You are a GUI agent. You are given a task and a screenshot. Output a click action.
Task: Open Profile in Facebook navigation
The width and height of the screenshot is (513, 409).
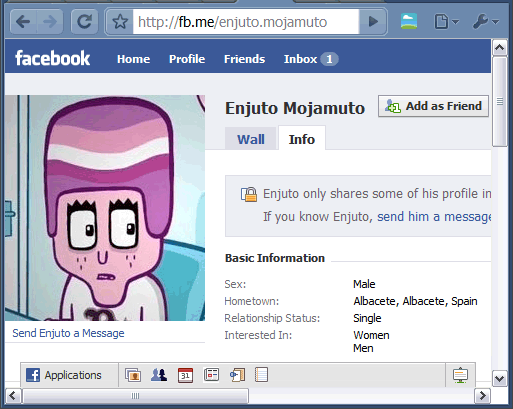pyautogui.click(x=187, y=59)
